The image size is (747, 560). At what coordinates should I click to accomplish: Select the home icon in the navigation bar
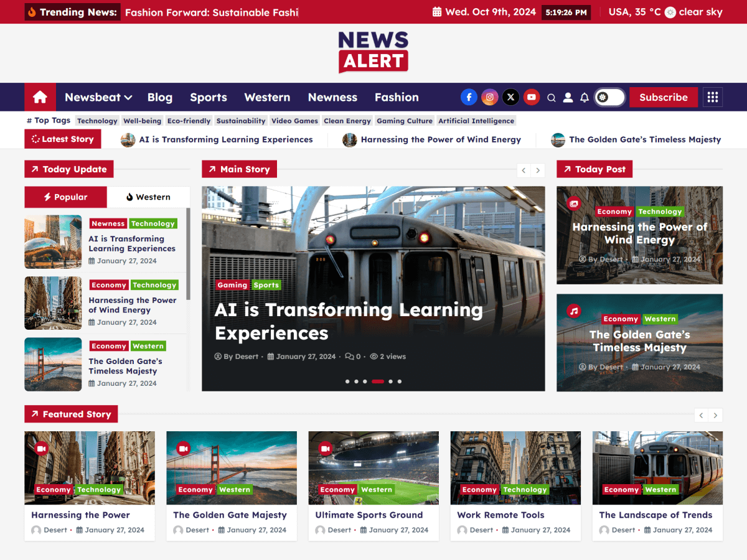coord(40,97)
